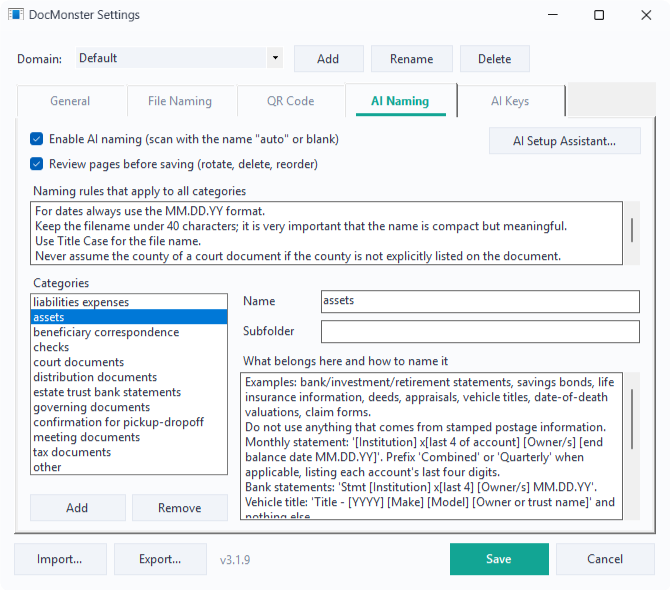Viewport: 670px width, 590px height.
Task: Select estate trust bank statements category
Action: [129, 392]
